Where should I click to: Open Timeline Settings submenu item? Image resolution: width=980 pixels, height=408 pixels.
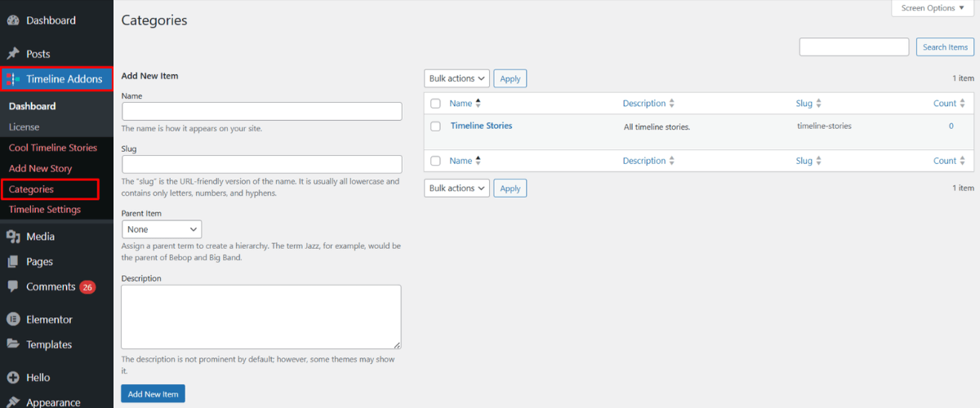[x=45, y=210]
